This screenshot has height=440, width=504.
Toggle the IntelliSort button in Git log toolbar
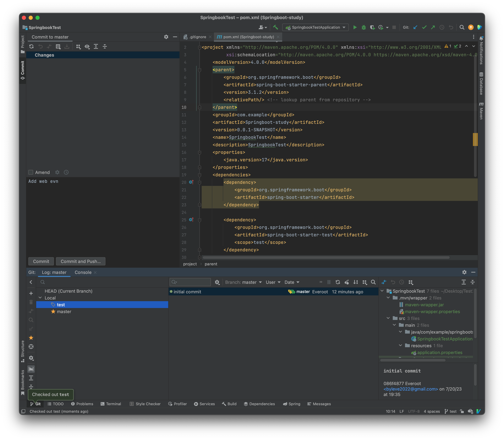pyautogui.click(x=356, y=282)
